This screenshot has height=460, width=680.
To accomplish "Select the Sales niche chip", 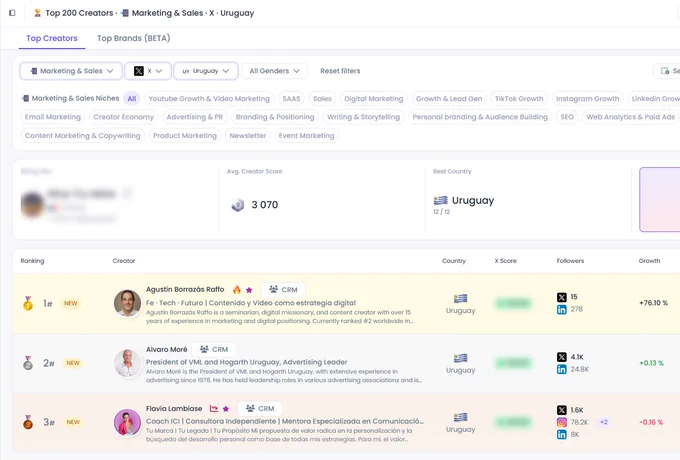I will 322,99.
